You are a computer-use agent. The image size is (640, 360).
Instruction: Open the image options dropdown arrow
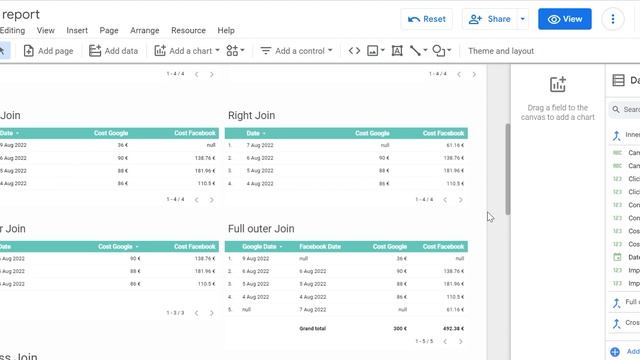[x=382, y=51]
